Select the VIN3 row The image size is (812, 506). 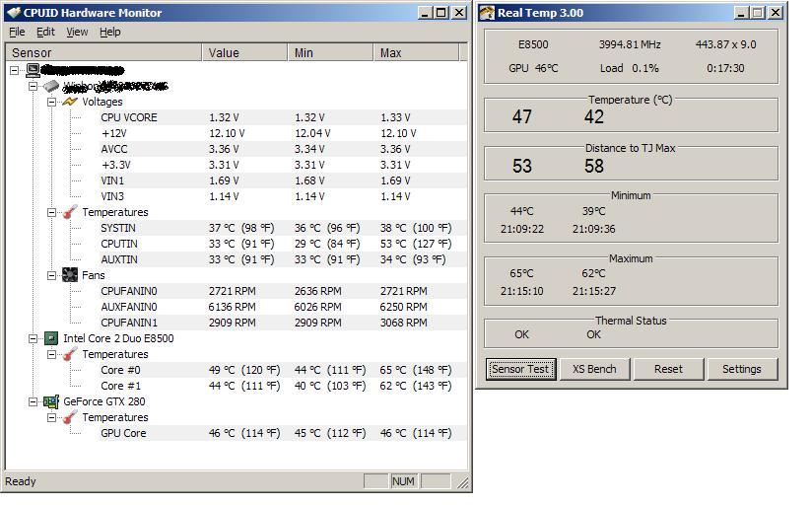click(x=283, y=196)
